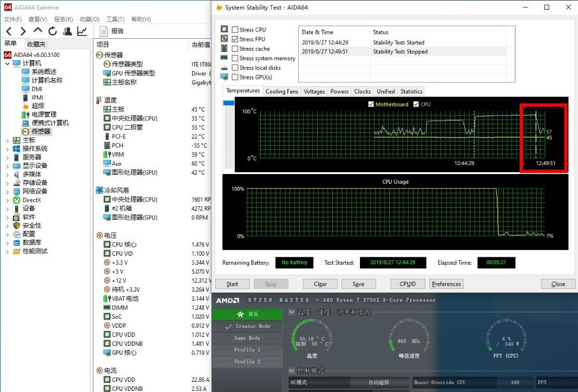The width and height of the screenshot is (578, 392).
Task: Click the report page icon beside 报告
Action: [104, 32]
